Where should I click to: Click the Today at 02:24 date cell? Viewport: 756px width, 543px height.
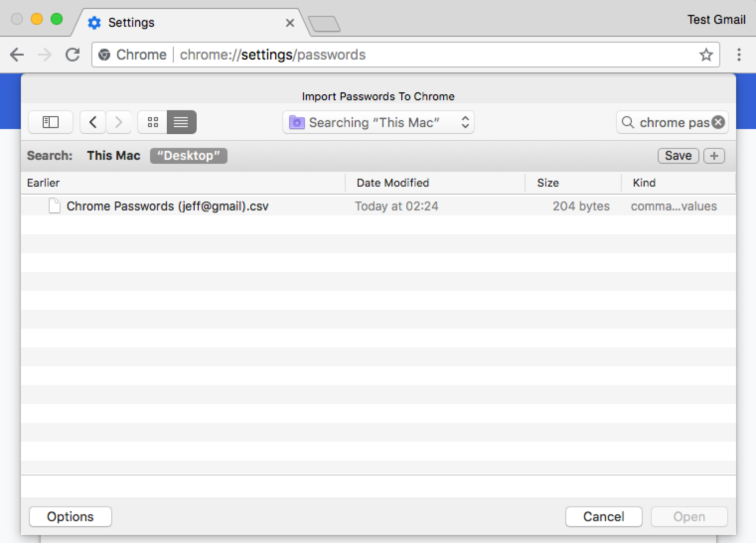click(x=396, y=206)
